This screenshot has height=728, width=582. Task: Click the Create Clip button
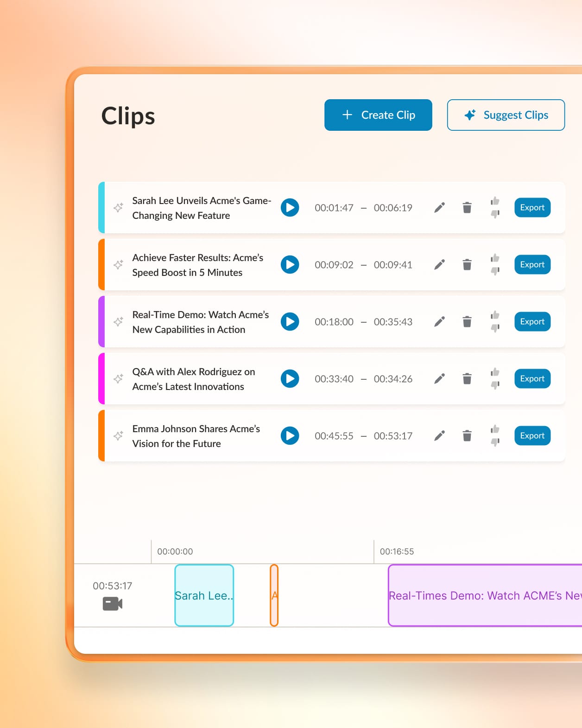tap(378, 115)
